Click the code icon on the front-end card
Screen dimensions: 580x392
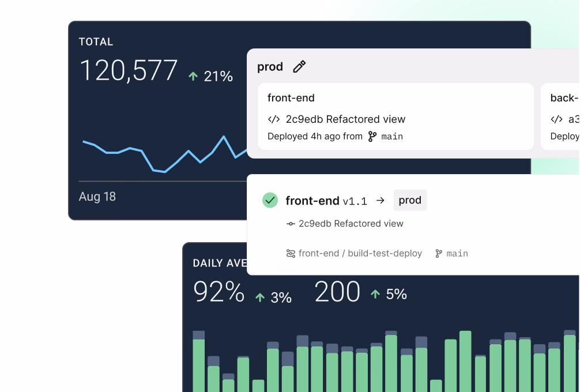273,119
